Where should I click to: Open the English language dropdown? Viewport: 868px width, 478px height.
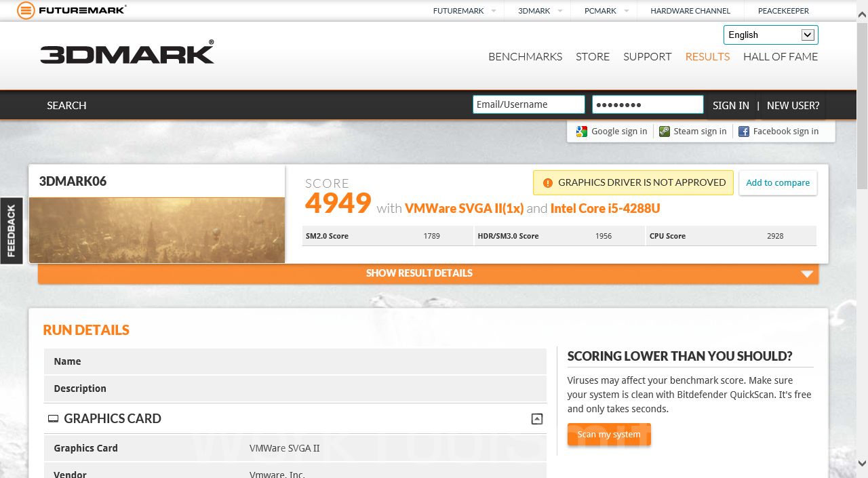771,35
